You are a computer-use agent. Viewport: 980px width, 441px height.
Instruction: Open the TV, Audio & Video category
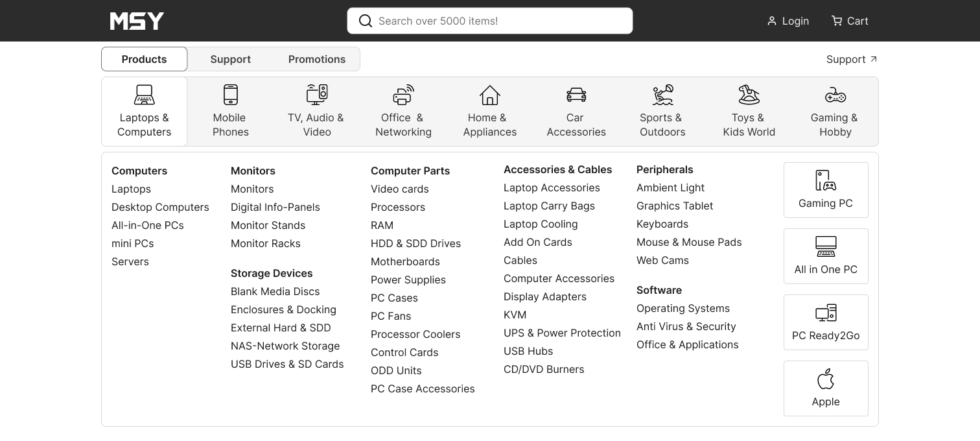click(316, 112)
